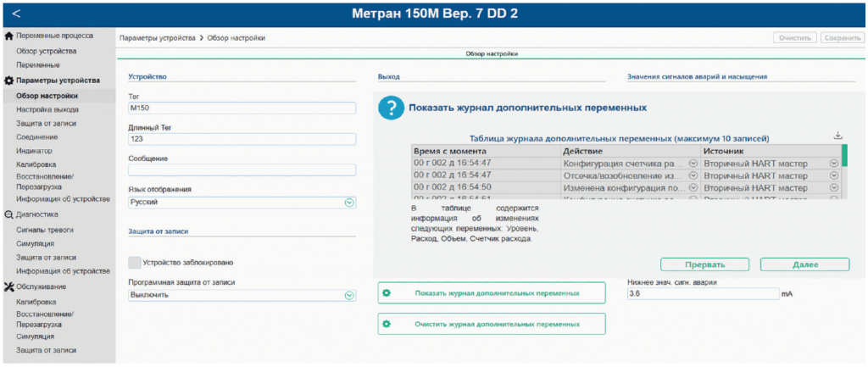This screenshot has height=367, width=868.
Task: Focus the Тег input field
Action: coord(242,108)
